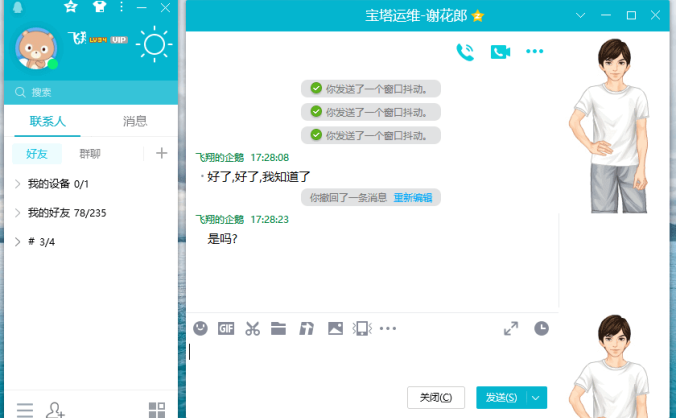Click the 飞翔的企鹅 name at 17:28:08
The width and height of the screenshot is (676, 418).
(220, 158)
